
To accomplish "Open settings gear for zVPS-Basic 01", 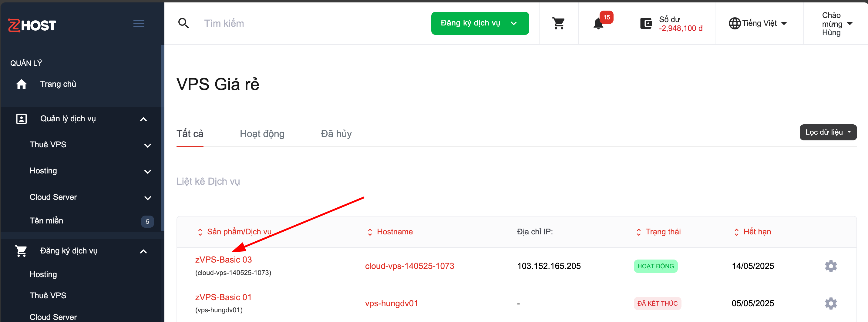I will (x=831, y=304).
